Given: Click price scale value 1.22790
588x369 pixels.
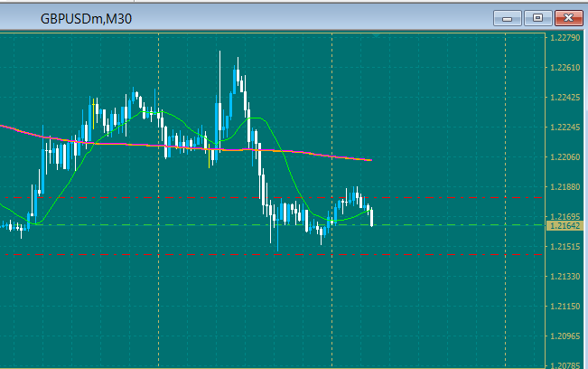Looking at the screenshot, I should click(565, 38).
